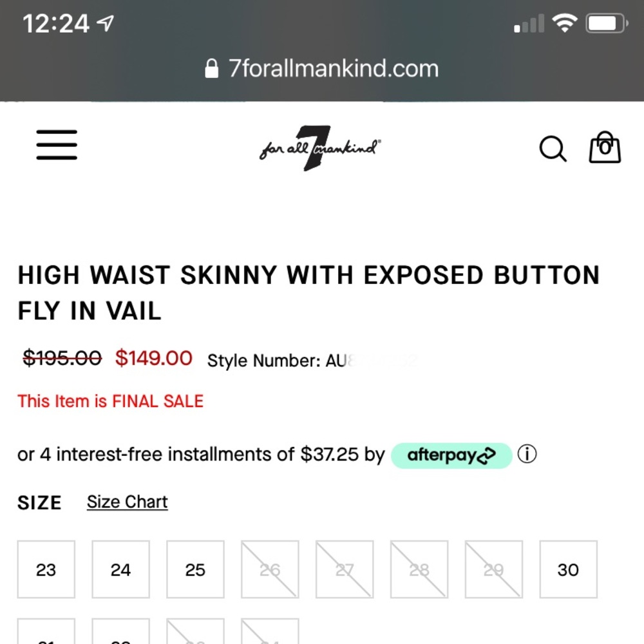Viewport: 644px width, 644px height.
Task: Tap the product title heading
Action: pyautogui.click(x=308, y=293)
